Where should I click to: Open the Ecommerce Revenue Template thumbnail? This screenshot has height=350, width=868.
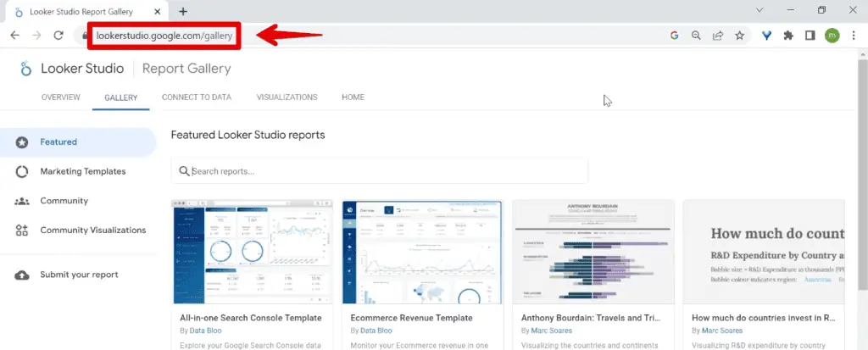coord(421,252)
